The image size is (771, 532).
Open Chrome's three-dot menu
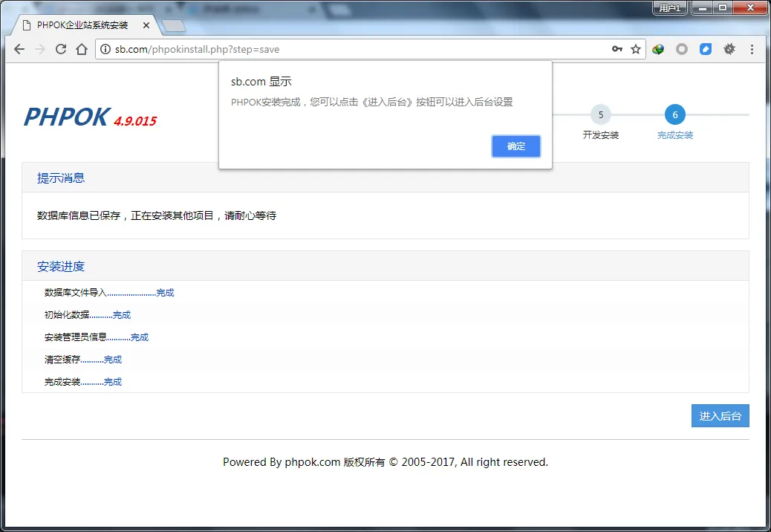pos(752,49)
